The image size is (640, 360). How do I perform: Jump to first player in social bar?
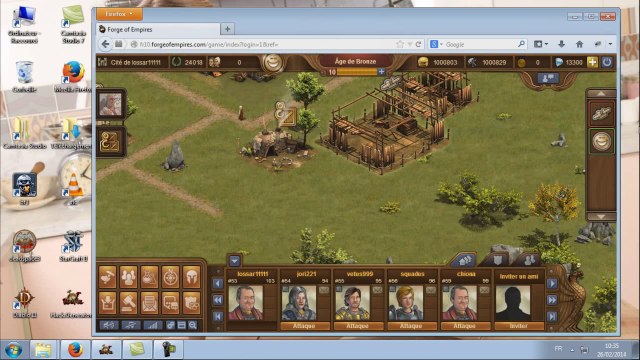coord(218,316)
